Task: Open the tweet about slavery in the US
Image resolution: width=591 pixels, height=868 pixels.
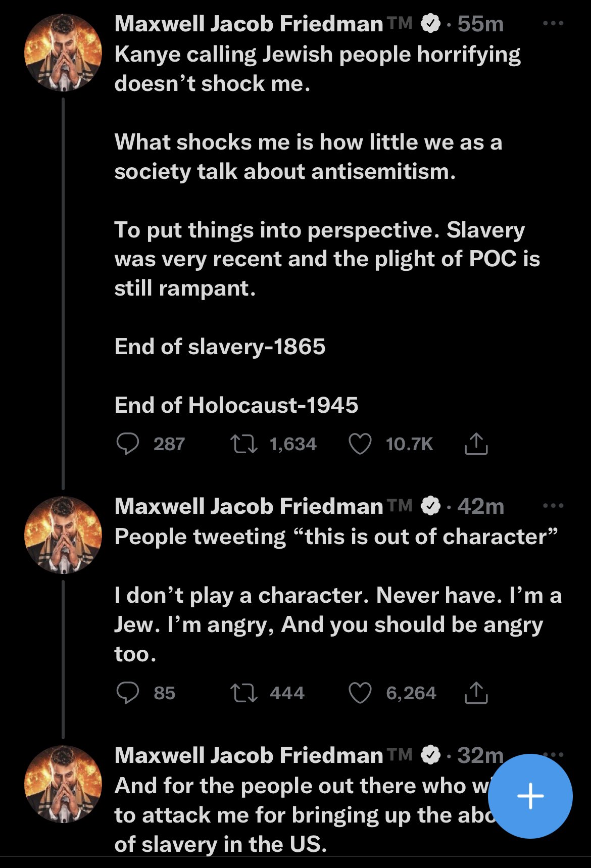Action: coord(298,814)
